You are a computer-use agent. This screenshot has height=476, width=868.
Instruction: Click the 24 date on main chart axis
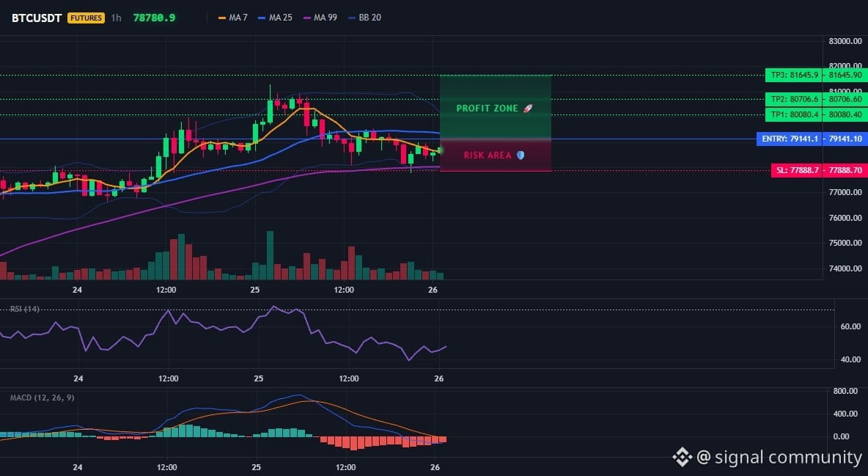click(77, 290)
